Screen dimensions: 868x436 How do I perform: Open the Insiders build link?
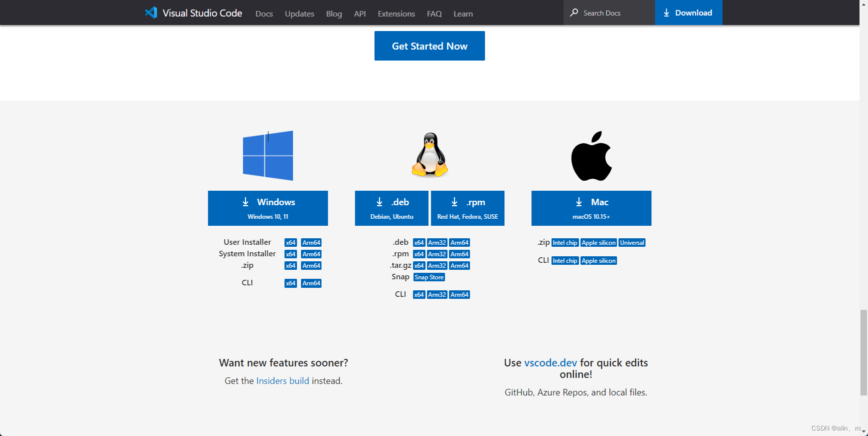coord(282,381)
